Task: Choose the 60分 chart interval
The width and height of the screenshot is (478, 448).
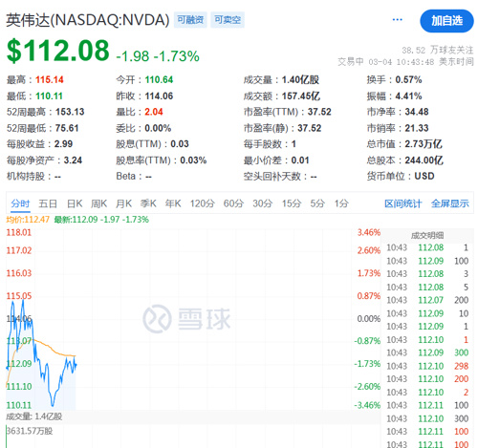Action: [x=233, y=203]
